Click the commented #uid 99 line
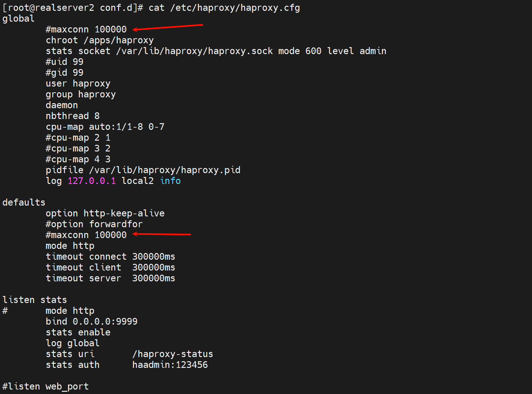 [x=64, y=62]
